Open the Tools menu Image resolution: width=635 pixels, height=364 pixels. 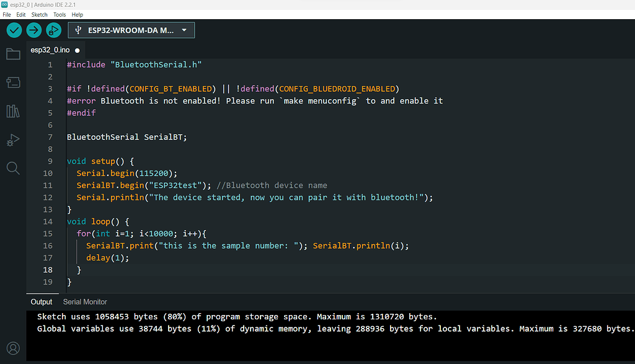[60, 14]
